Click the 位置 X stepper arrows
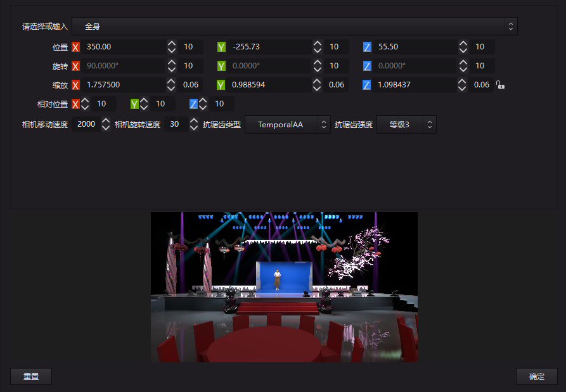The width and height of the screenshot is (566, 392). pos(172,47)
